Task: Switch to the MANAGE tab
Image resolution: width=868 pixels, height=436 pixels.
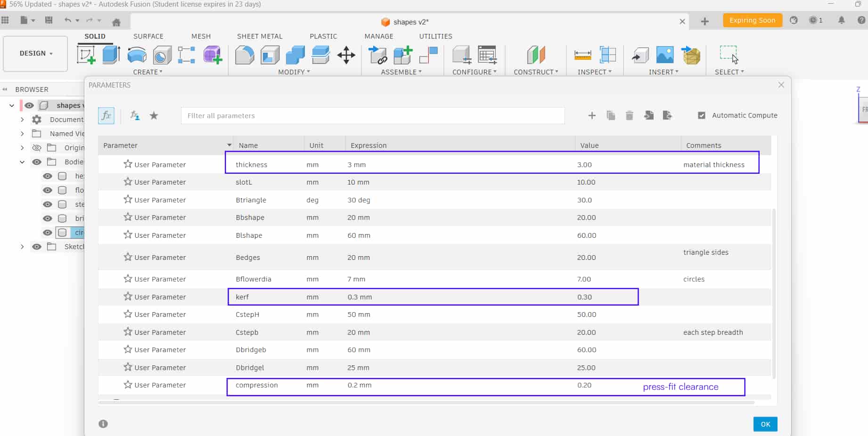Action: 379,36
